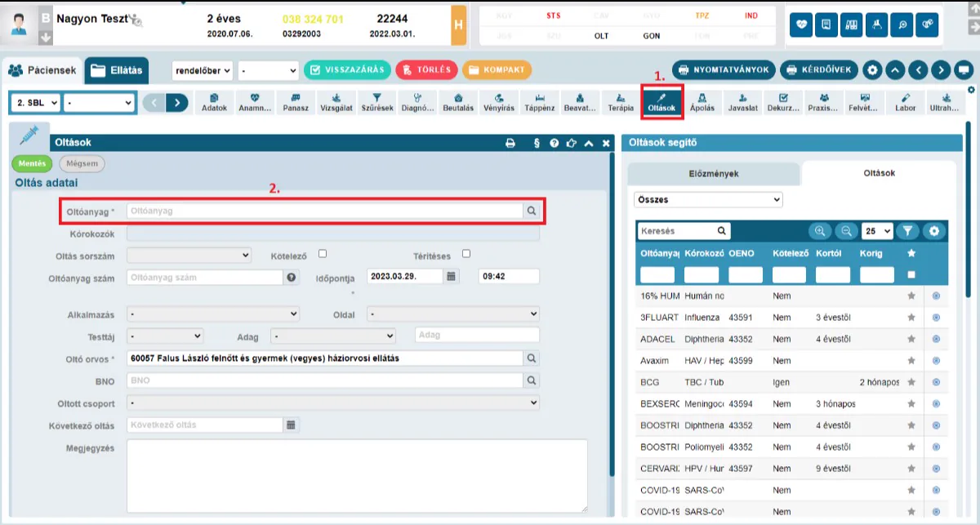Open the Terápia toolbar item

tap(621, 102)
